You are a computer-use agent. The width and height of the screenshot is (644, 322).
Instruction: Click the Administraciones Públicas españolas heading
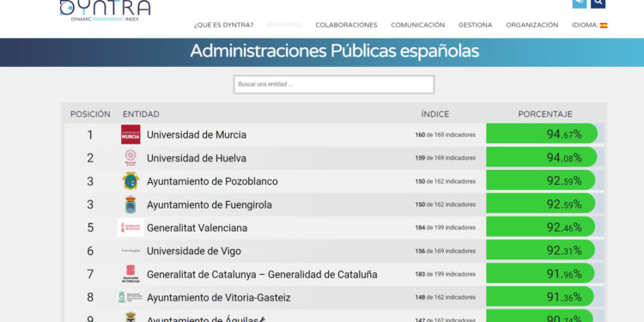point(334,52)
